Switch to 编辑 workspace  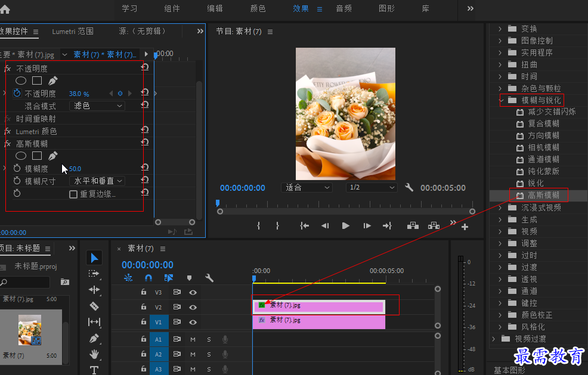215,8
